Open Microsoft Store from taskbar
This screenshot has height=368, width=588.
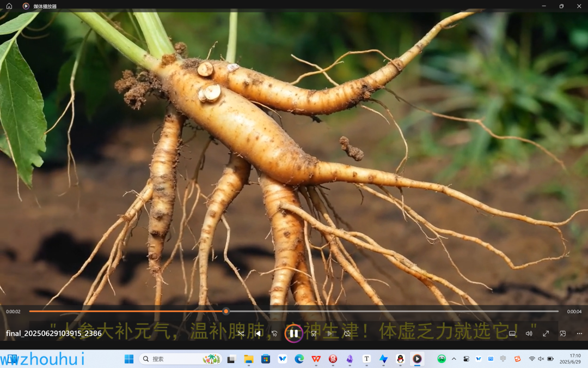click(x=266, y=359)
